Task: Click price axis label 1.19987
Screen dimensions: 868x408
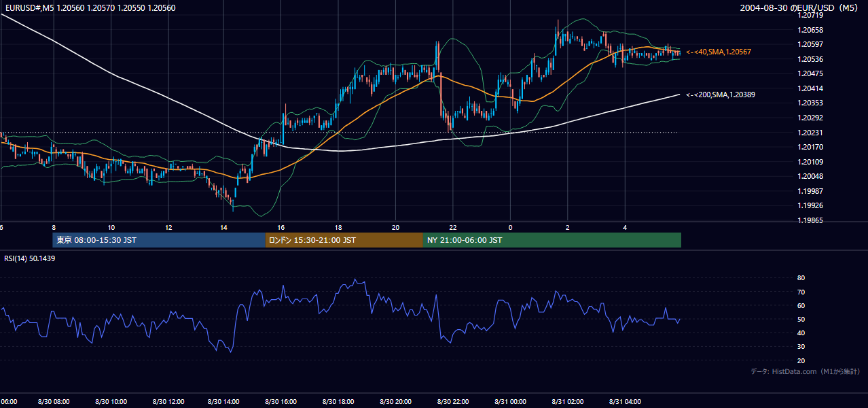Action: [x=810, y=191]
